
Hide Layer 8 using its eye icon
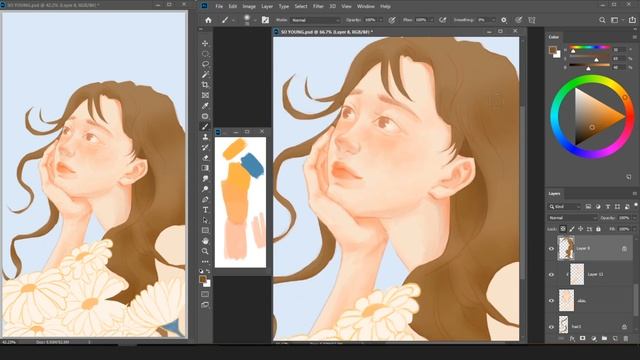click(551, 249)
